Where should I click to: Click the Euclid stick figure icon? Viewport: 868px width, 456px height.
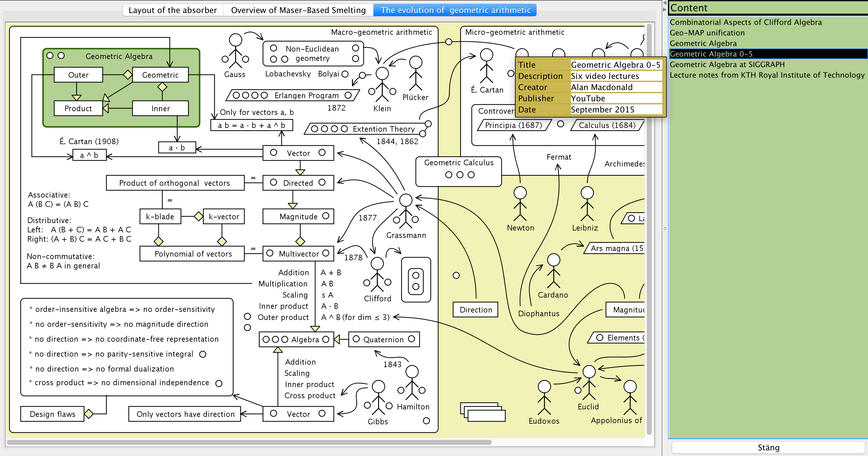coord(589,382)
